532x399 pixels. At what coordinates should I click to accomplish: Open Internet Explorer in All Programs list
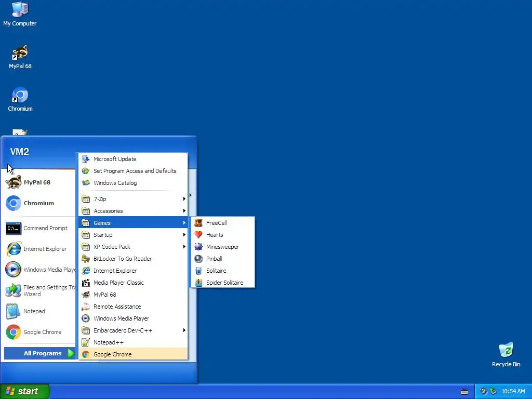133,271
